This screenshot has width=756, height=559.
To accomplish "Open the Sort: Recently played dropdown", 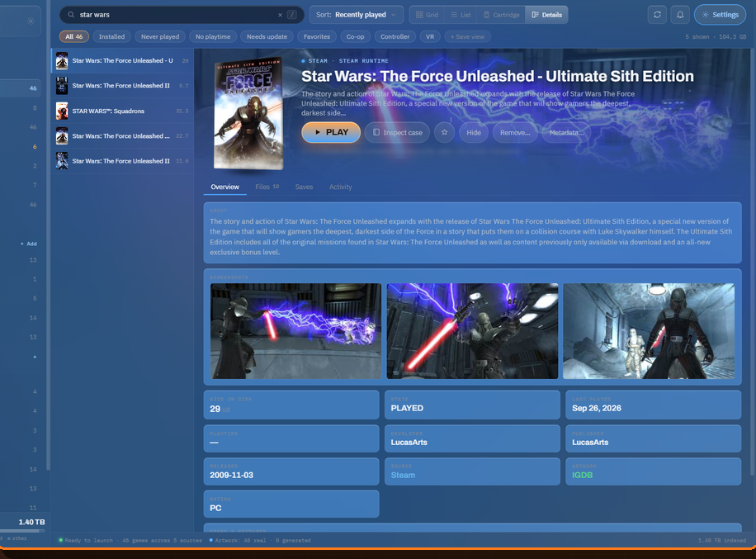I will pos(357,15).
